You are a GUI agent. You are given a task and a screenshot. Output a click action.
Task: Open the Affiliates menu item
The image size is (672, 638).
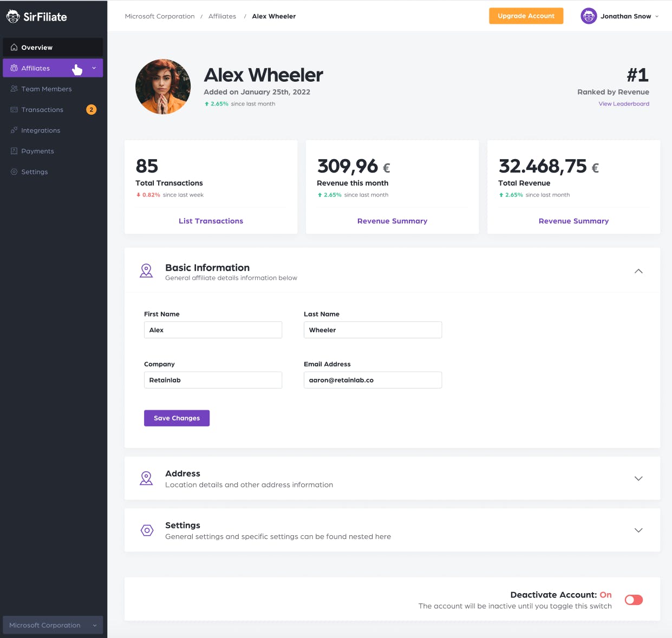[53, 68]
